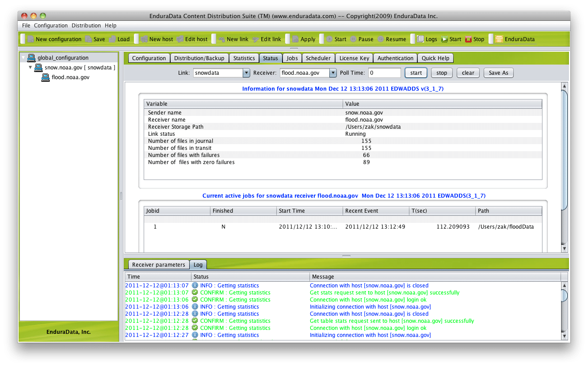
Task: Open the File menu
Action: [x=26, y=26]
